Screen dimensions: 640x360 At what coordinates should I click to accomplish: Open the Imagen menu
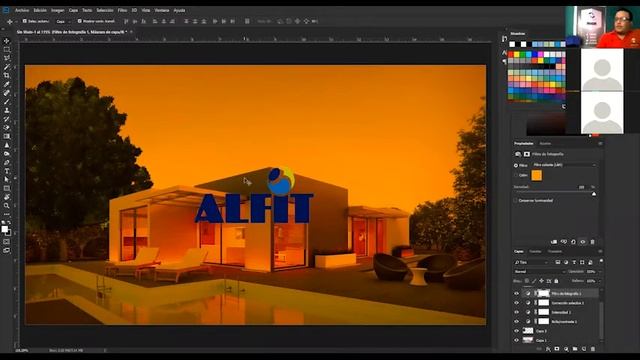58,10
